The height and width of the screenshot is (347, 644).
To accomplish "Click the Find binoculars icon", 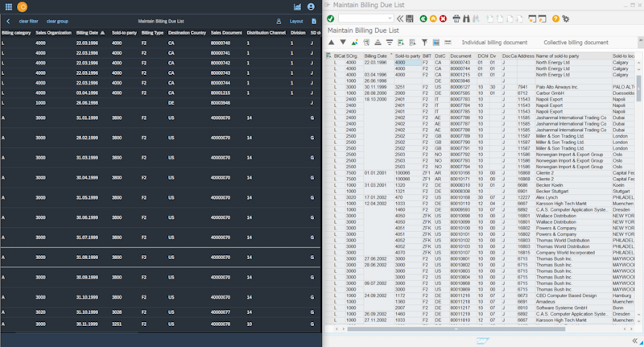I will (x=466, y=19).
